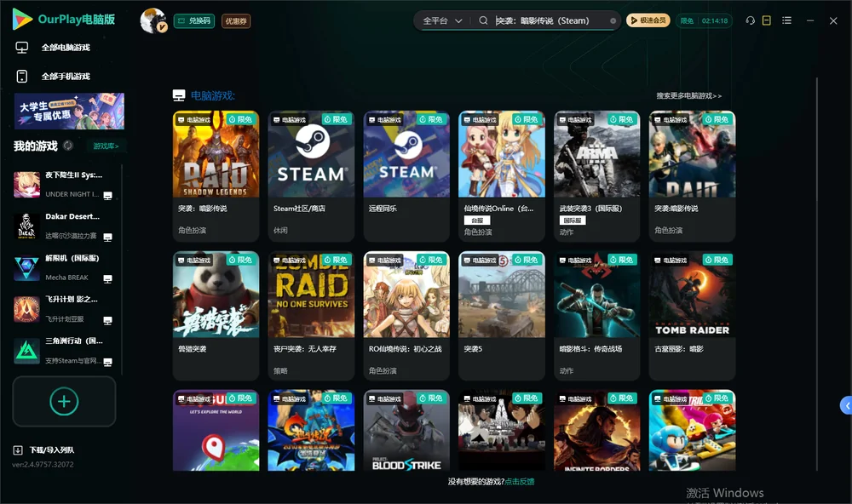This screenshot has width=852, height=504.
Task: Refresh the 我的游戏 list
Action: click(68, 146)
